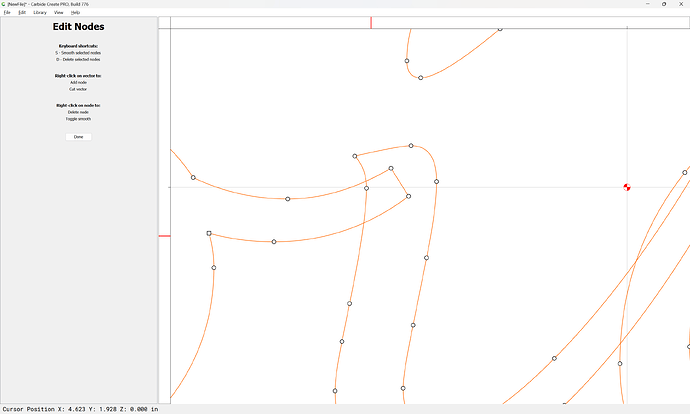Image resolution: width=690 pixels, height=414 pixels.
Task: Select node at bottom of top U-shaped curve
Action: coord(420,78)
